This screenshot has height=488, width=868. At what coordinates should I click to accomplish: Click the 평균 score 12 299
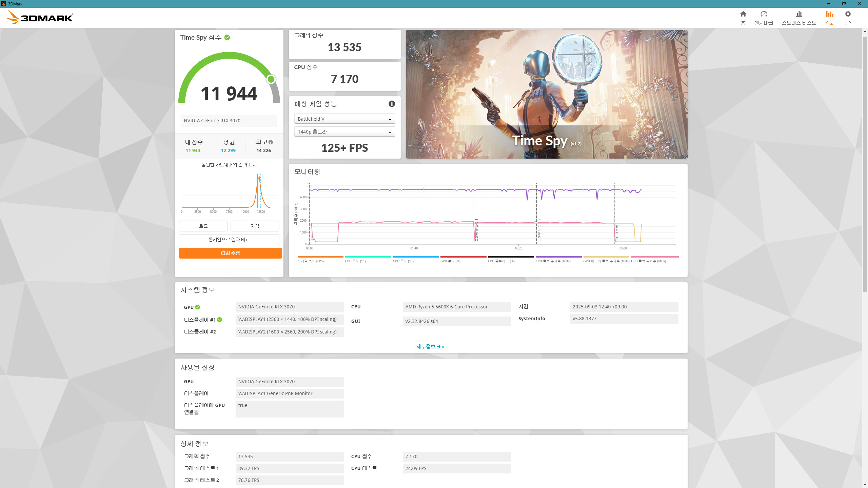tap(228, 150)
